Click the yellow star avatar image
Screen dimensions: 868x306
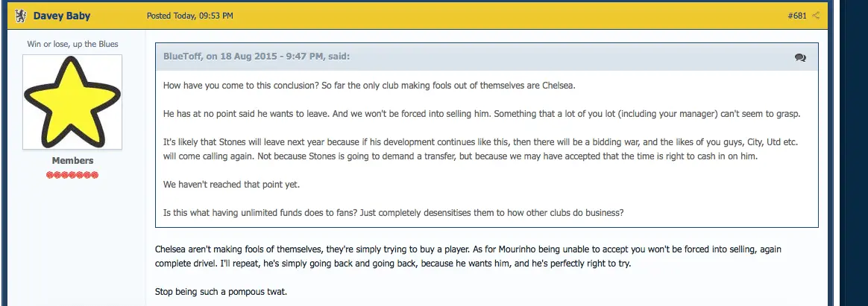coord(72,101)
